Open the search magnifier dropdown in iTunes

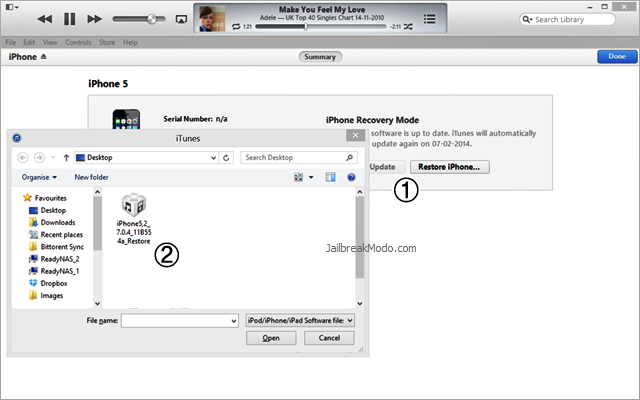point(527,19)
